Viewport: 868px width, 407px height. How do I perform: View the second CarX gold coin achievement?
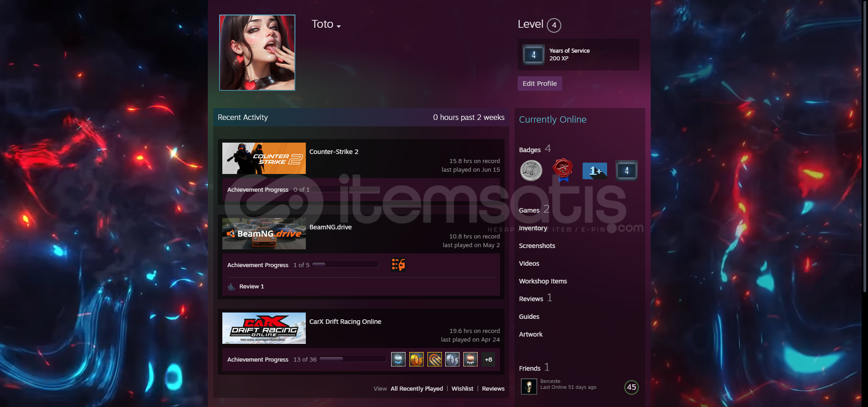point(417,359)
